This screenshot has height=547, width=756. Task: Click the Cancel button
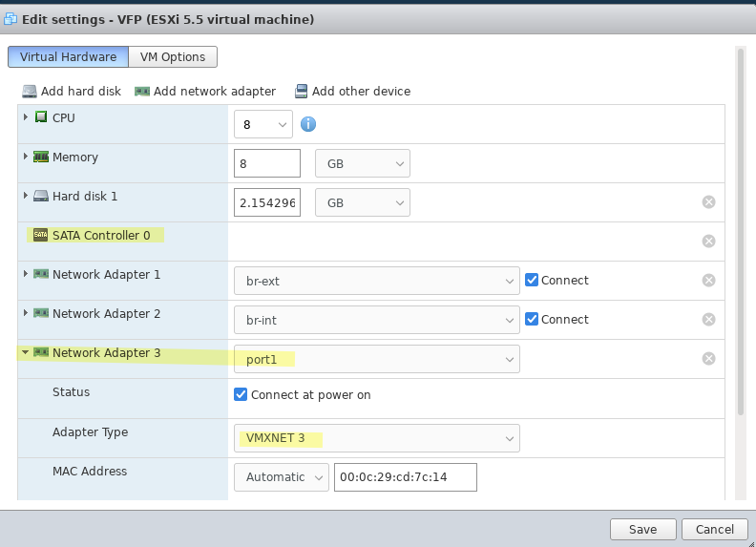[x=715, y=529]
